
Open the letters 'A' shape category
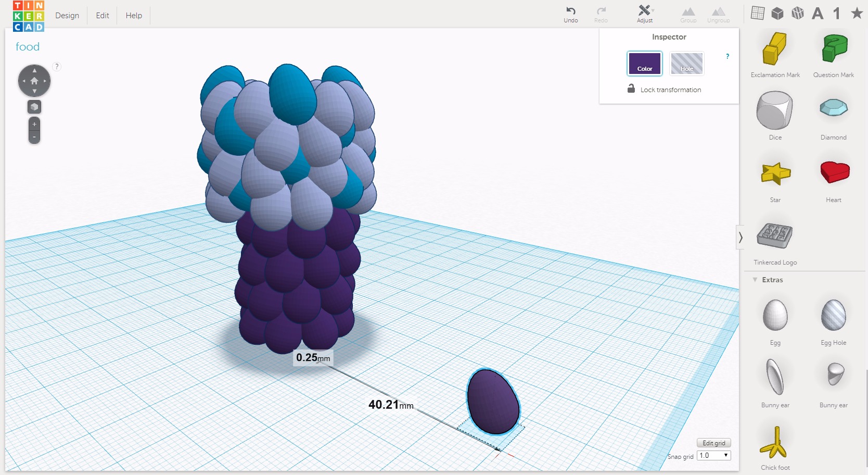[x=818, y=13]
